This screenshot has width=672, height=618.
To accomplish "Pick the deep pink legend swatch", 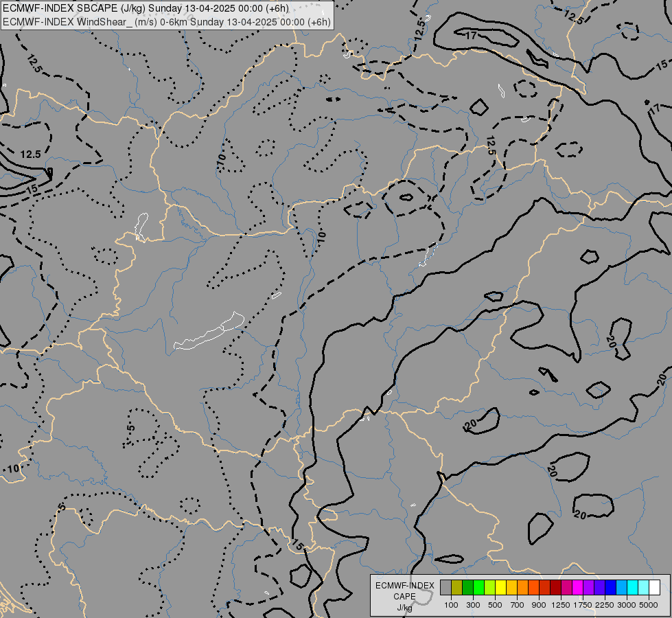I will [x=566, y=587].
